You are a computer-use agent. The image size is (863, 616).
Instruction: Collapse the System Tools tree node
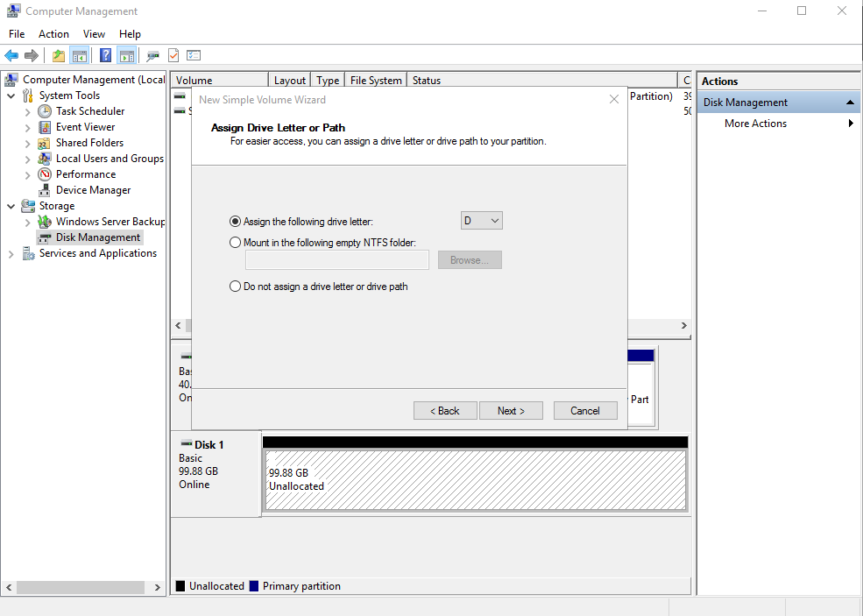coord(11,96)
